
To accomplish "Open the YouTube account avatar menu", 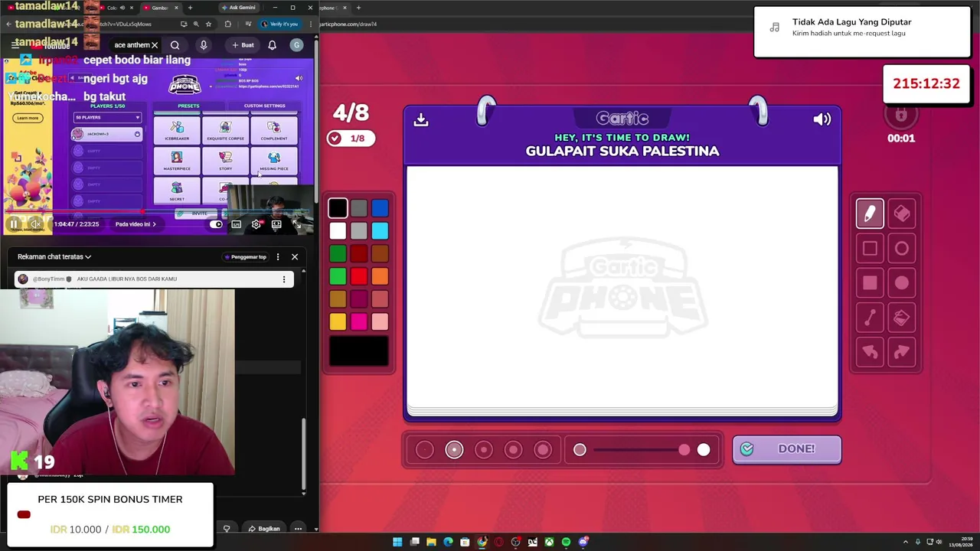I will pyautogui.click(x=296, y=45).
